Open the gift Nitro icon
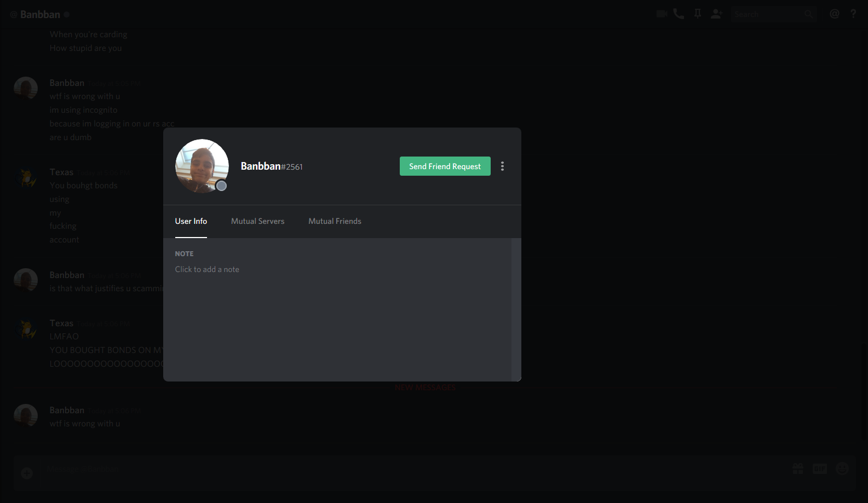The image size is (868, 503). (x=798, y=469)
